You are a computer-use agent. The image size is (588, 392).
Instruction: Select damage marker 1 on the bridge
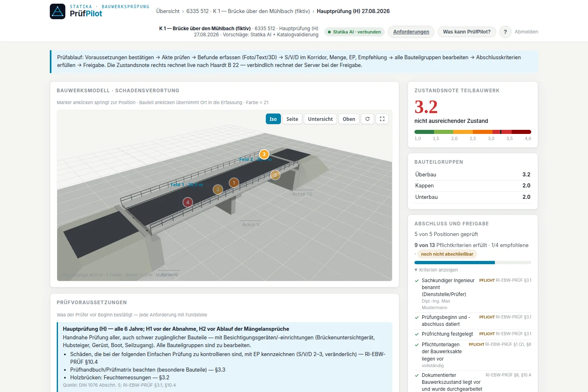click(x=234, y=183)
